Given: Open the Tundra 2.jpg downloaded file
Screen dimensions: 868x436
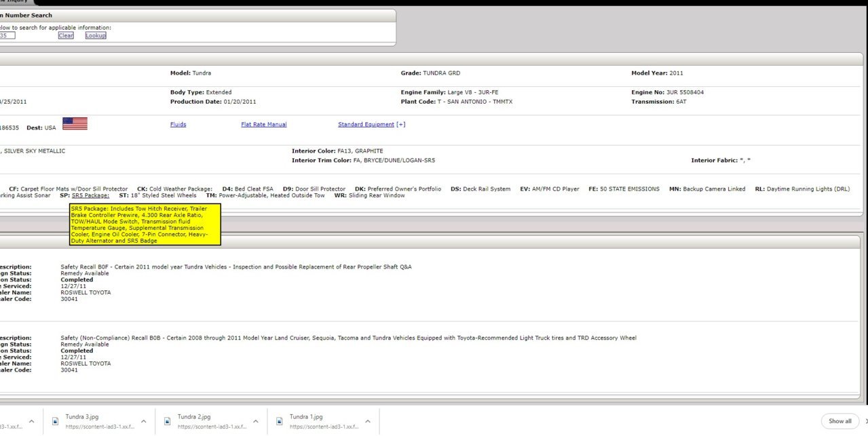Looking at the screenshot, I should tap(211, 421).
